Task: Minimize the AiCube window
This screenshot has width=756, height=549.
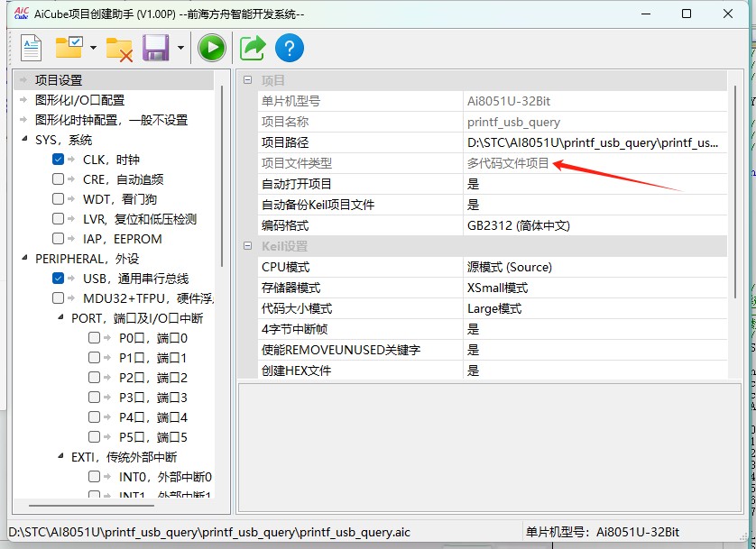Action: click(x=647, y=14)
